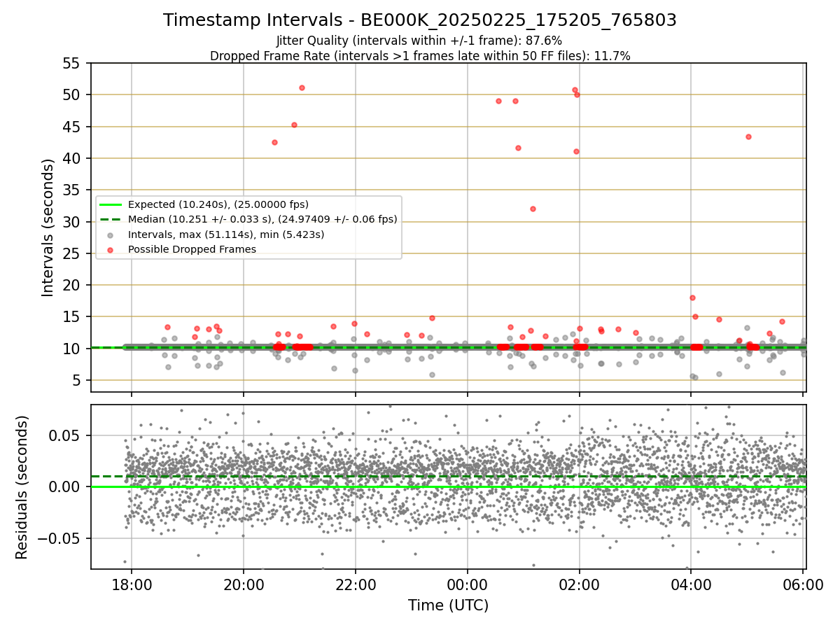Click the Intervals (seconds) y-axis label
Image resolution: width=840 pixels, height=630 pixels.
tap(48, 227)
